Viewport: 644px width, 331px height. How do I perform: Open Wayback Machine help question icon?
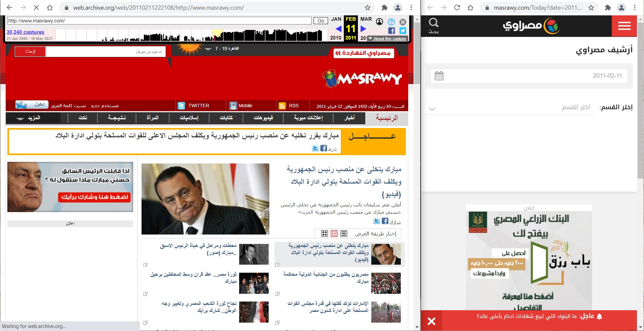click(391, 22)
